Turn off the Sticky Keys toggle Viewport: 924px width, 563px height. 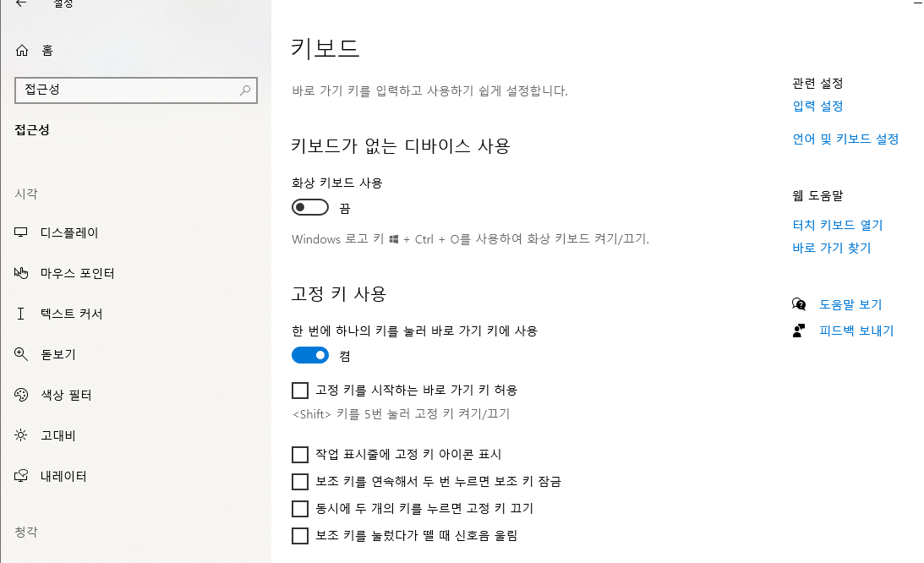coord(309,356)
